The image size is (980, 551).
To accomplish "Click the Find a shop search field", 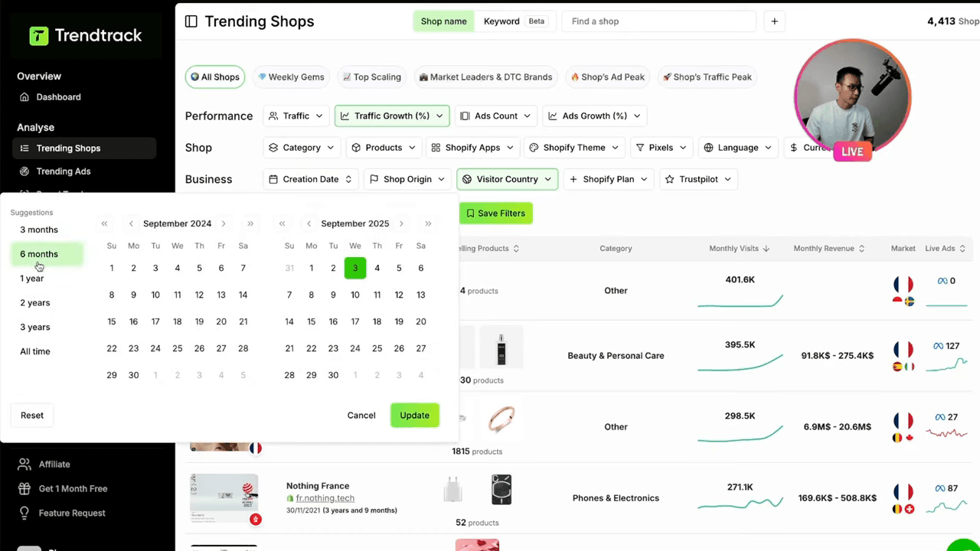I will click(x=658, y=21).
